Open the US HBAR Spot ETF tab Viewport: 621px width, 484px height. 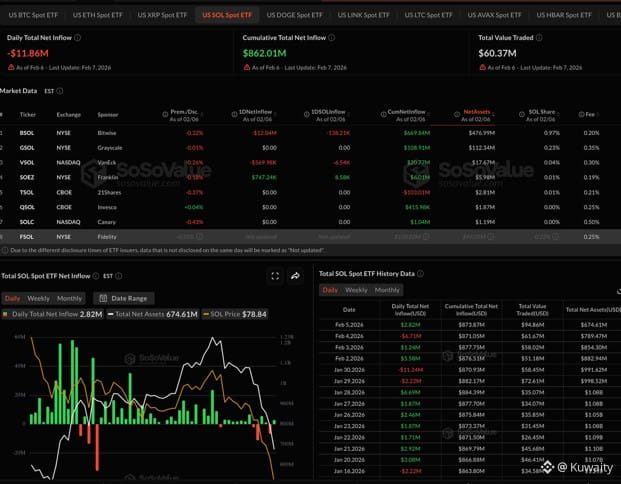click(x=564, y=15)
